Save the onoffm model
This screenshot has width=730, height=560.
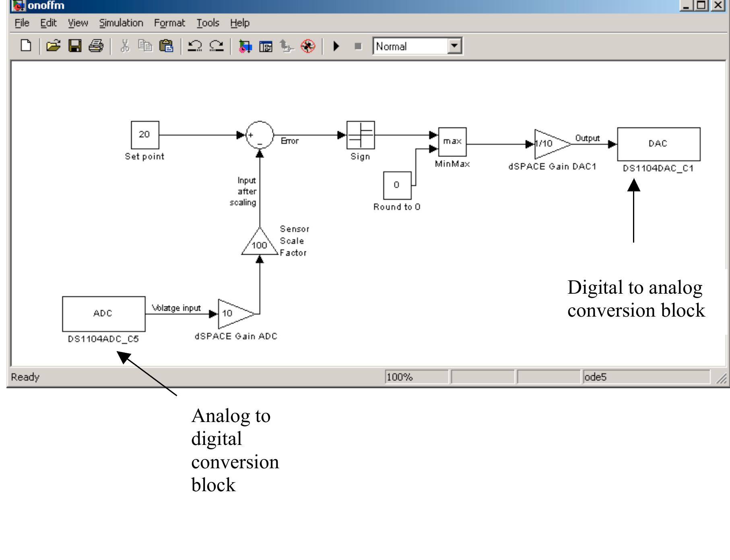(x=75, y=46)
